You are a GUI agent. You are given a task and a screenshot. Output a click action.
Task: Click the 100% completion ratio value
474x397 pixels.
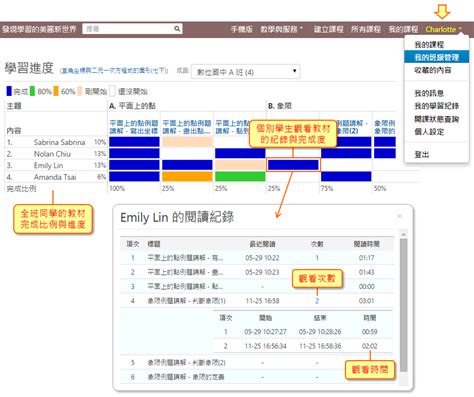tap(117, 188)
